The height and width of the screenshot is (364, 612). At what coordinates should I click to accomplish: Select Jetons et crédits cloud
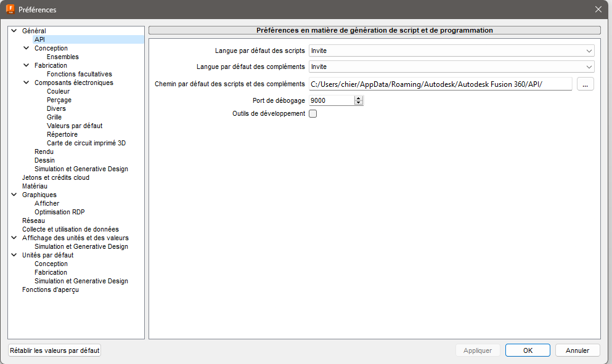coord(55,177)
